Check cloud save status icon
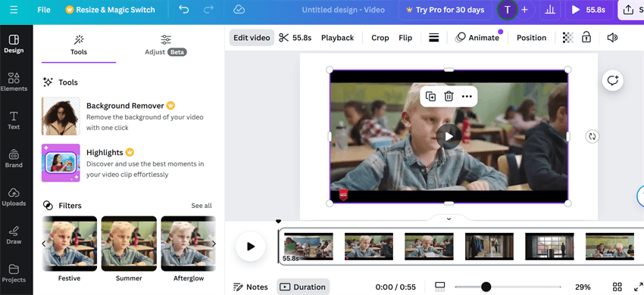Image resolution: width=644 pixels, height=295 pixels. pos(239,10)
